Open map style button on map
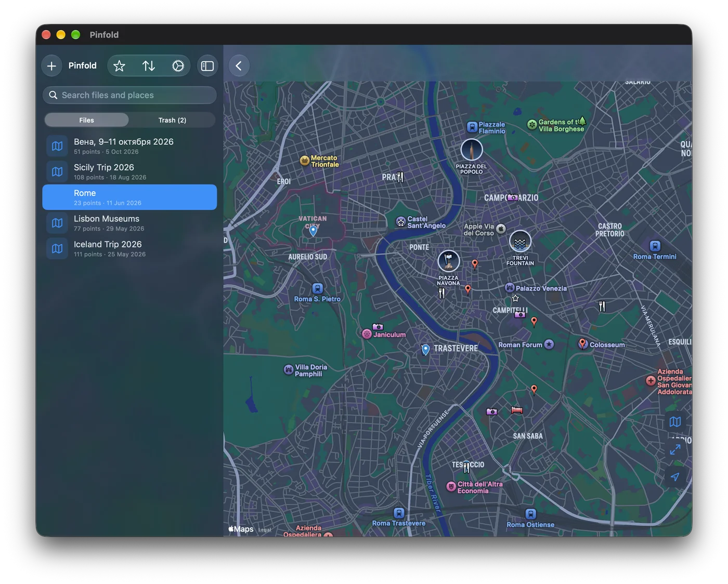Viewport: 728px width, 584px height. pos(675,422)
